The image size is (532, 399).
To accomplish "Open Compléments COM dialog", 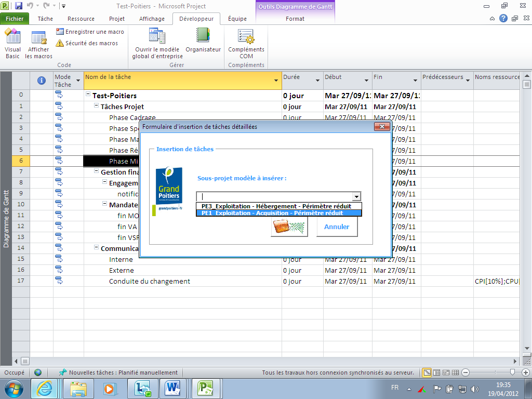I will coord(246,44).
